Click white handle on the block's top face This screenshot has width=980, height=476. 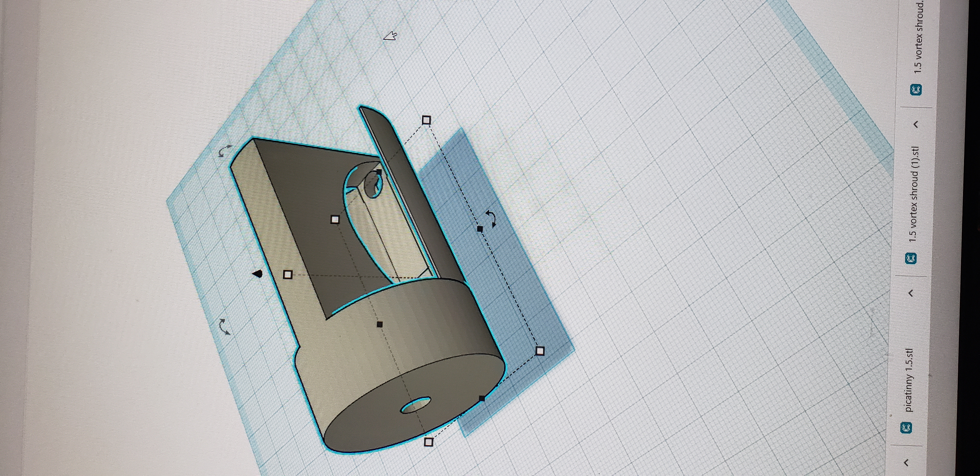(335, 219)
